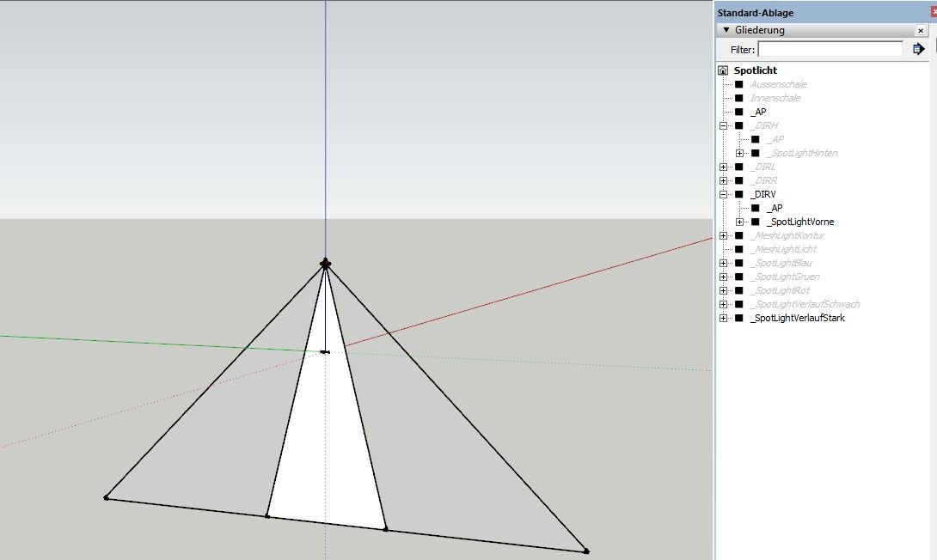The width and height of the screenshot is (937, 560).
Task: Select the _AP item under _DIRV
Action: tap(775, 208)
